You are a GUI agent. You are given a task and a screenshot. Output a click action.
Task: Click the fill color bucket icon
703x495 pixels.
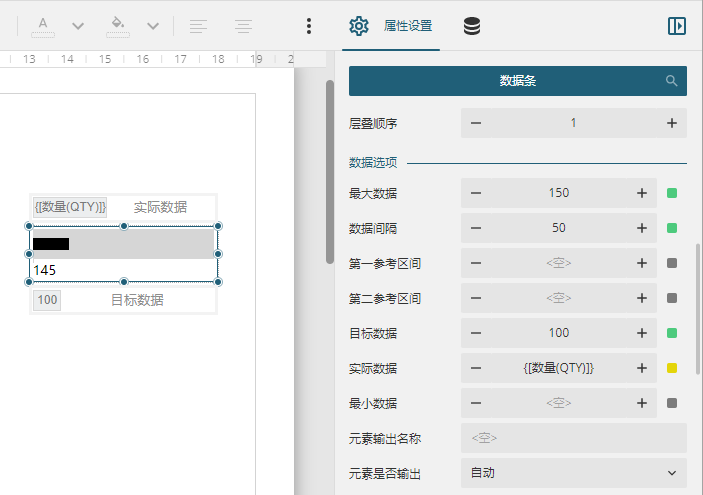(117, 25)
